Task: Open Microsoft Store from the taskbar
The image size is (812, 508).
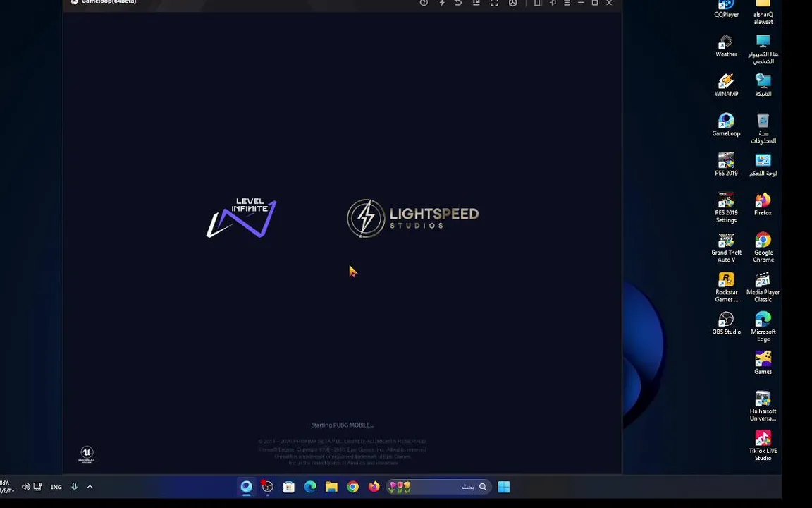Action: [289, 487]
